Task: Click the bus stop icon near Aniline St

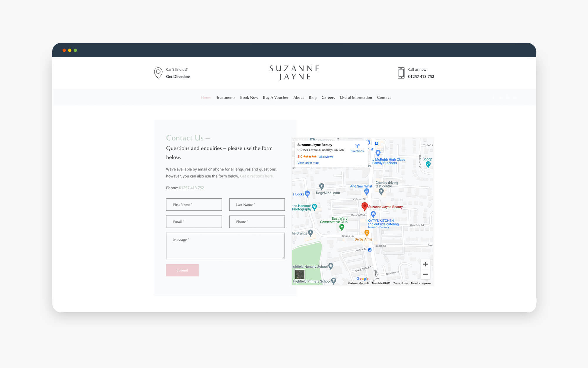Action: tap(370, 250)
